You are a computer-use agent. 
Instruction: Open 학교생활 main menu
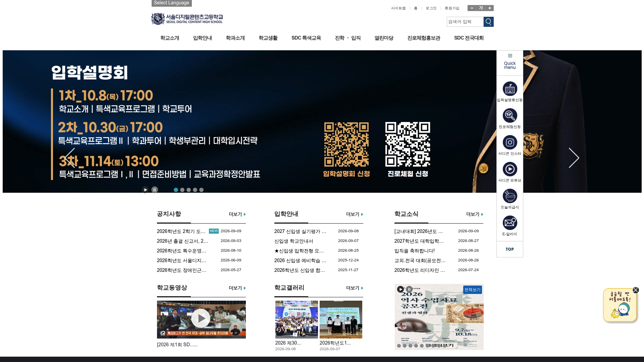268,38
